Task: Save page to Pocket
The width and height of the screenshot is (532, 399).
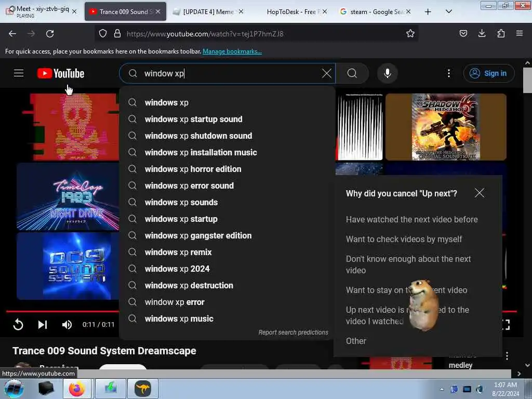Action: tap(463, 33)
